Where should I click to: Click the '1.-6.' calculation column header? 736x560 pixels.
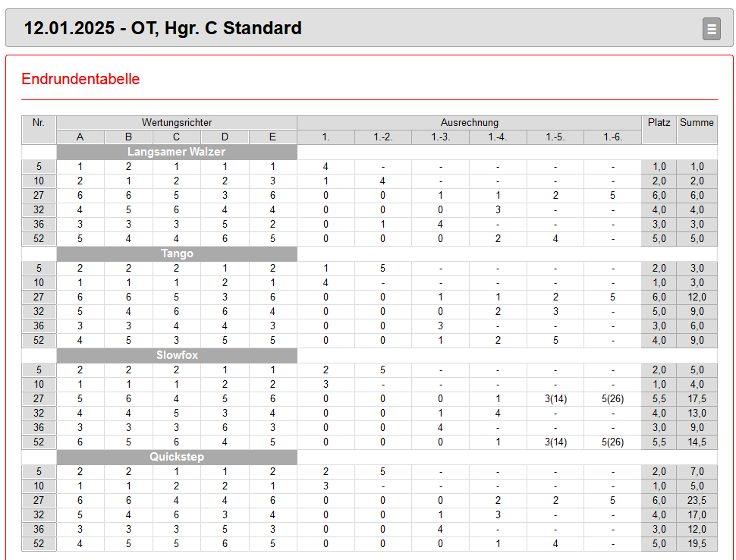[x=612, y=137]
